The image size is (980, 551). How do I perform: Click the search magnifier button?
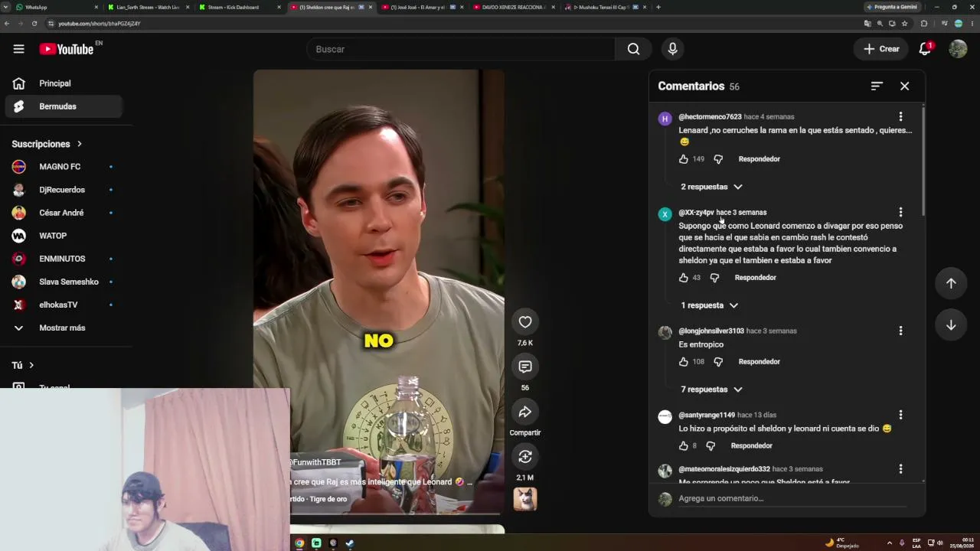pyautogui.click(x=633, y=49)
